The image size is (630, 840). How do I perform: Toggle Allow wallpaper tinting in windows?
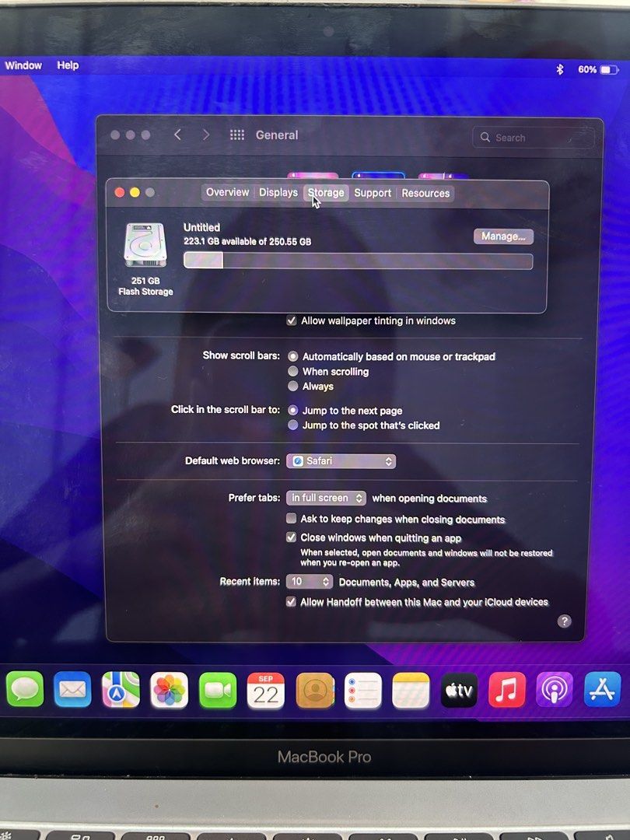[292, 320]
